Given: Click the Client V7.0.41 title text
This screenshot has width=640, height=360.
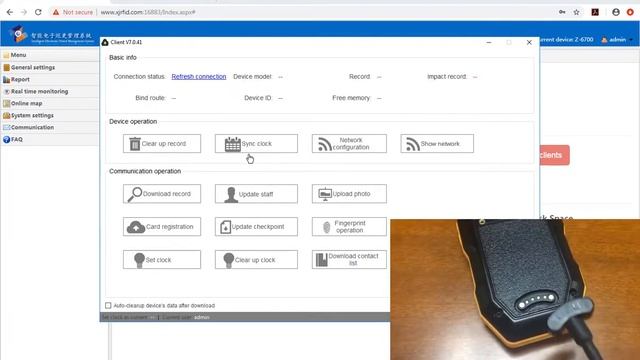Looking at the screenshot, I should (126, 42).
